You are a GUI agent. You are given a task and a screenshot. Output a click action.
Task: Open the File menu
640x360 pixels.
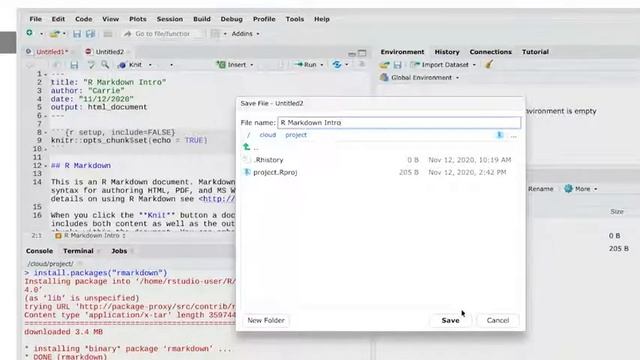coord(36,19)
